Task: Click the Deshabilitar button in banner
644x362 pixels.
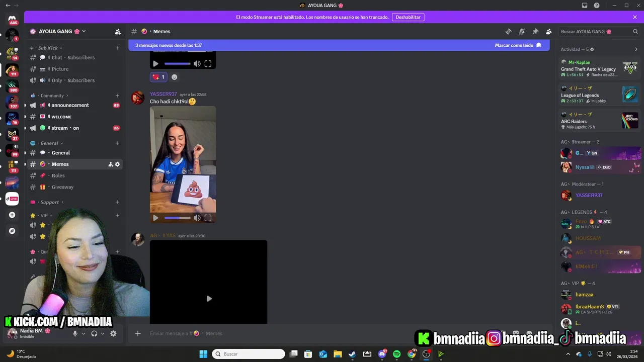Action: (x=408, y=17)
